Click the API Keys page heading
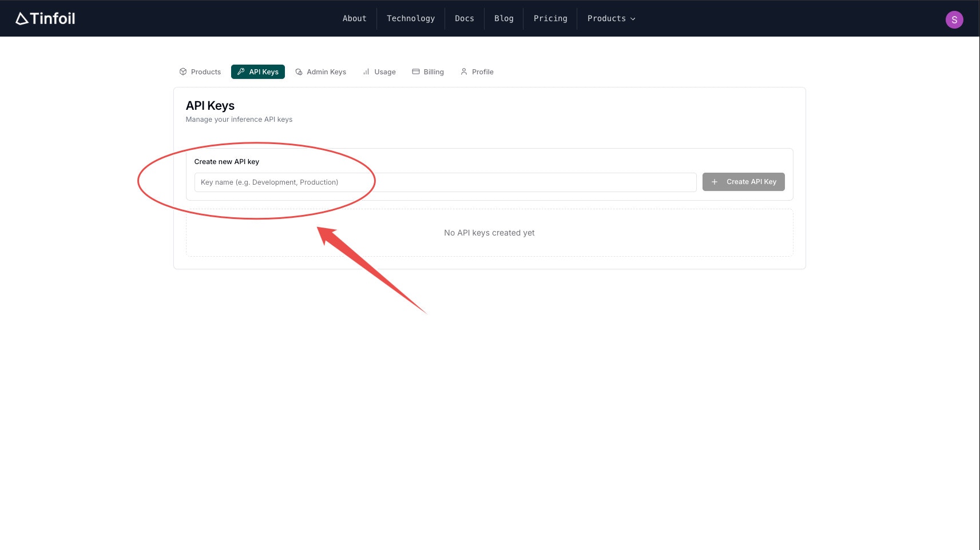This screenshot has width=980, height=550. (210, 106)
